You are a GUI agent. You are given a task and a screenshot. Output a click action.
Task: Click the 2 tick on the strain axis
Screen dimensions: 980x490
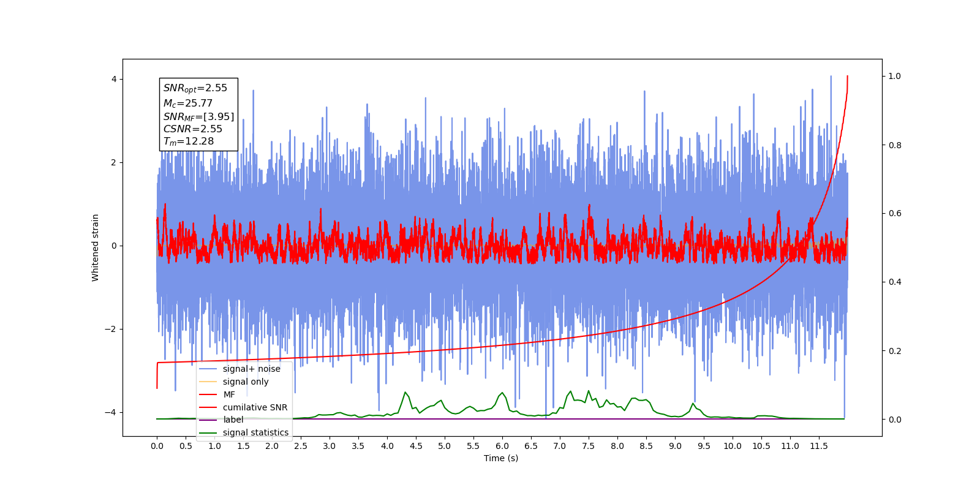click(114, 163)
